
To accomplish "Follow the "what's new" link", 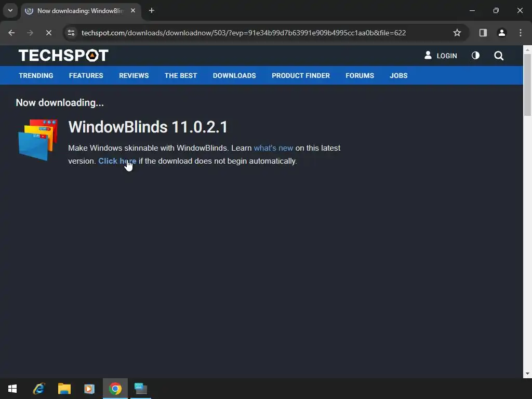I will pos(273,148).
